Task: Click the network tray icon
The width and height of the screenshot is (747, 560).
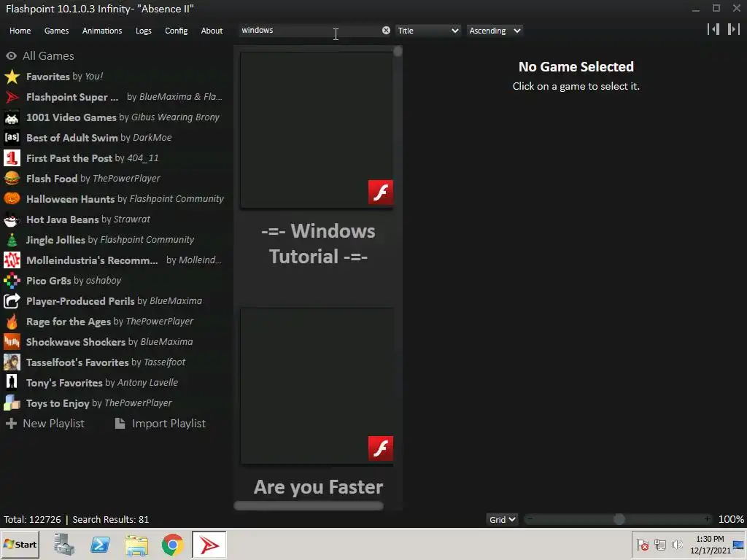Action: (x=659, y=544)
